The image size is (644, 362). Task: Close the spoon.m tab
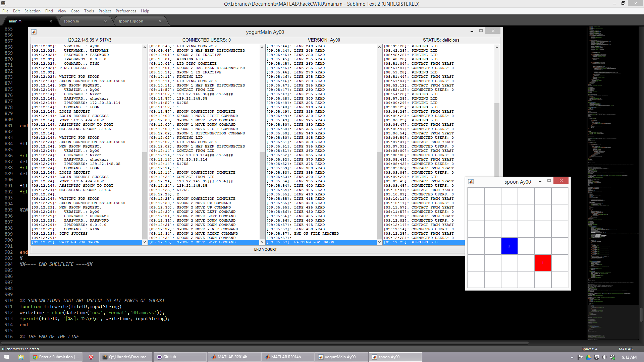coord(105,21)
